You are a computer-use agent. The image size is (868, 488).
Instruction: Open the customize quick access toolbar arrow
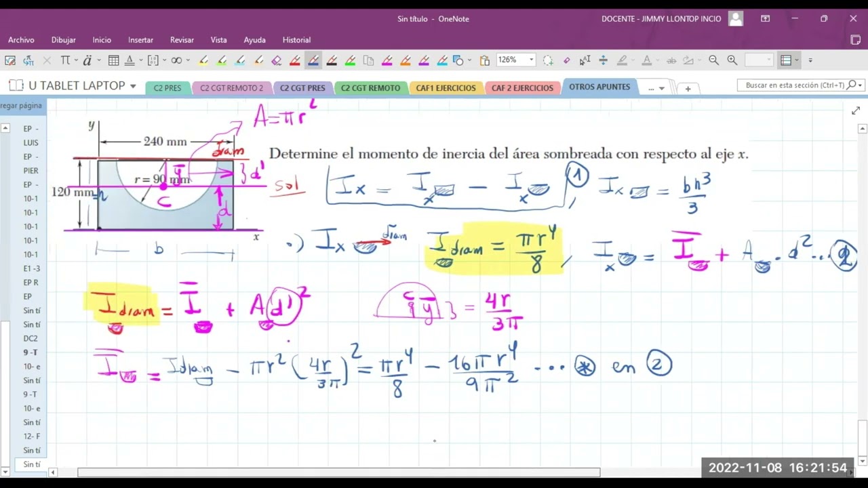click(810, 60)
